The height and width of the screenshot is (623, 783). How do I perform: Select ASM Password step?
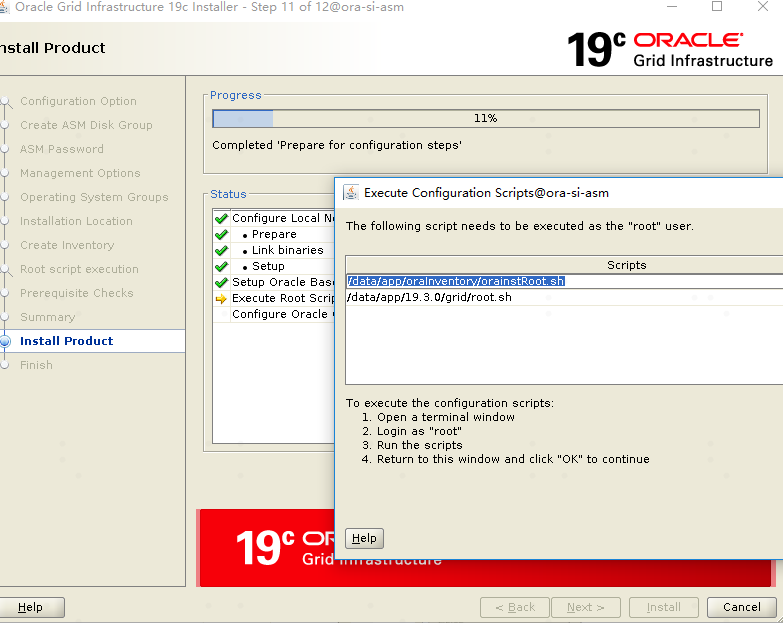pyautogui.click(x=62, y=149)
